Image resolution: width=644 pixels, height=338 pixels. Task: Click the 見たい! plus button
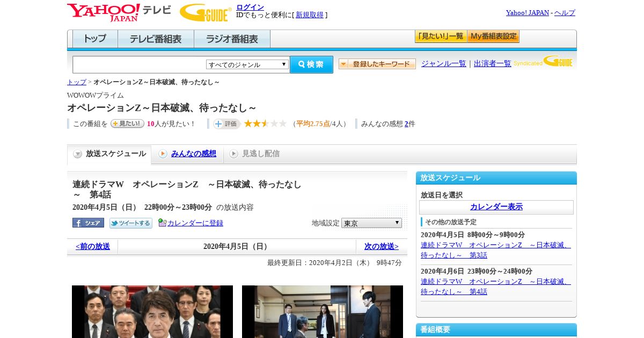[x=127, y=123]
